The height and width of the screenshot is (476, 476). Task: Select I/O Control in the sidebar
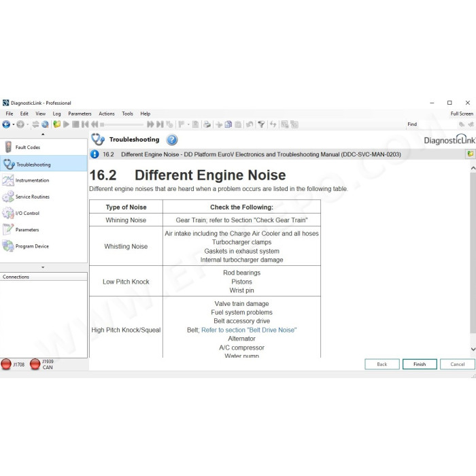coord(44,213)
